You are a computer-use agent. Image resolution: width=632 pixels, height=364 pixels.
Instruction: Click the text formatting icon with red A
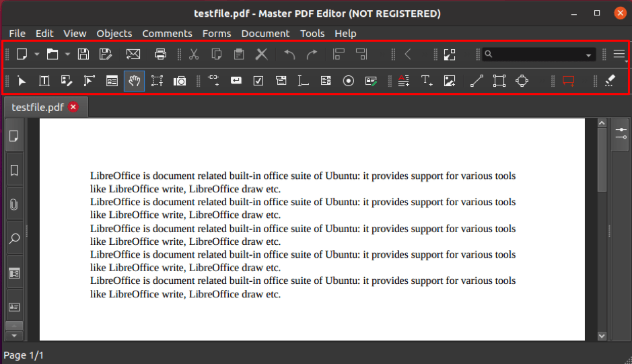pos(403,81)
